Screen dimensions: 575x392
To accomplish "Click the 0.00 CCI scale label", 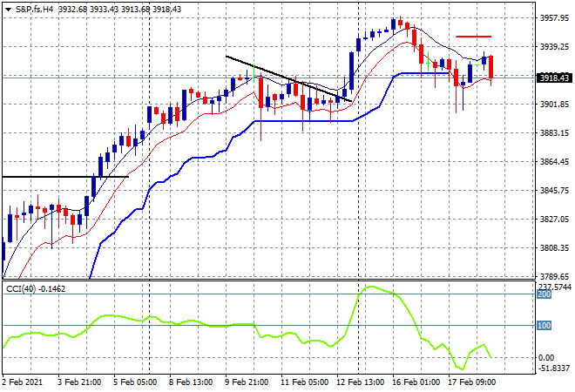I will 546,357.
